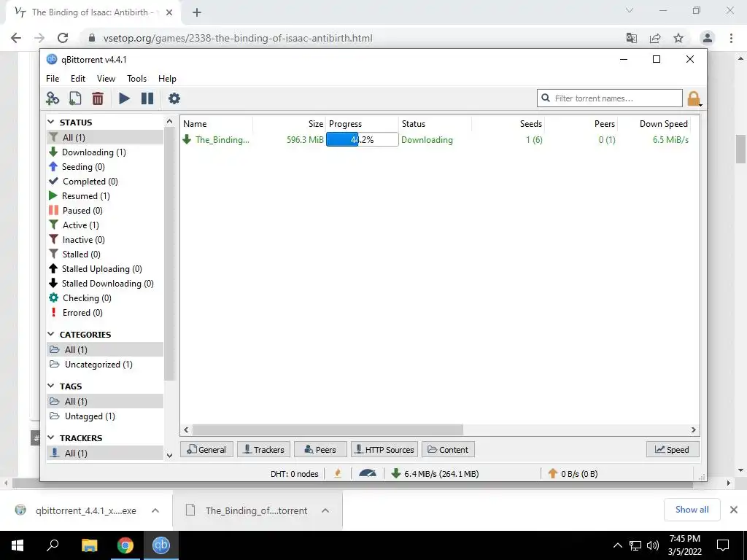The image size is (747, 560).
Task: Pause torrents with the pause icon
Action: pos(147,98)
